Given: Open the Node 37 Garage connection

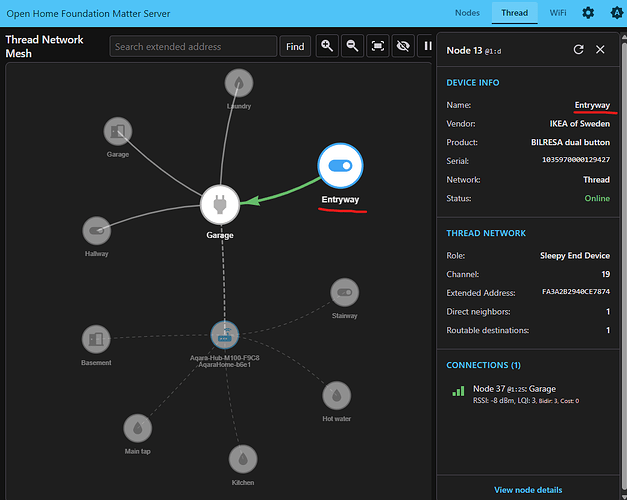Looking at the screenshot, I should point(528,394).
